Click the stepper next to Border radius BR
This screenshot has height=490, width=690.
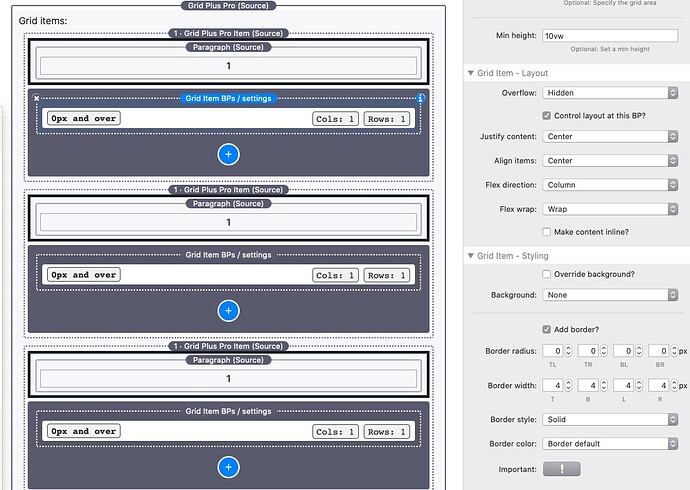674,351
